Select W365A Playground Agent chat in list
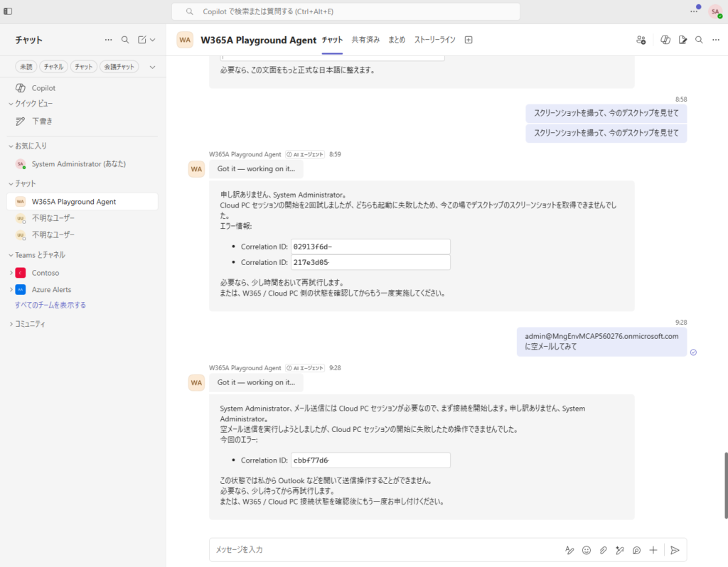The image size is (728, 567). pos(82,201)
